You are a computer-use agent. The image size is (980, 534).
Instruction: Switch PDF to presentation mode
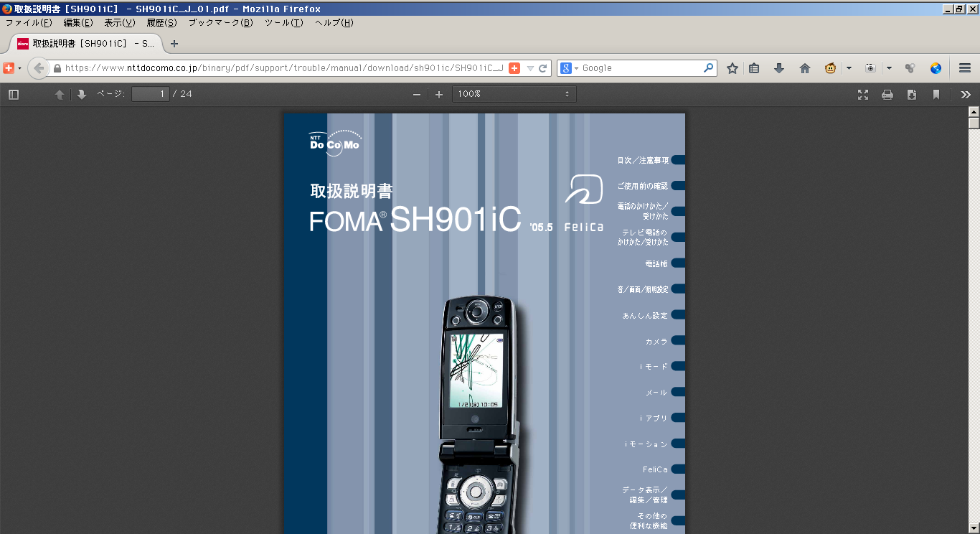[863, 94]
